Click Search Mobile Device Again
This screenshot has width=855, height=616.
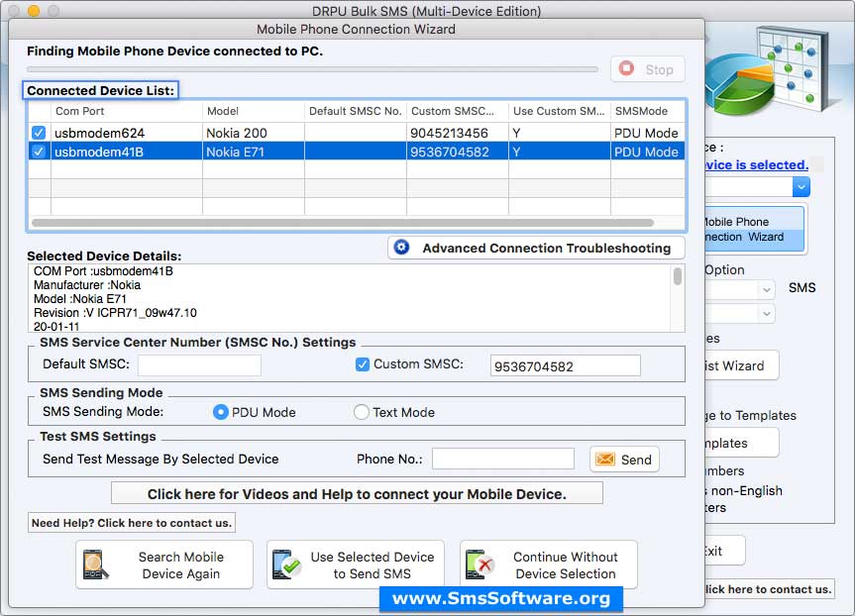pos(164,565)
